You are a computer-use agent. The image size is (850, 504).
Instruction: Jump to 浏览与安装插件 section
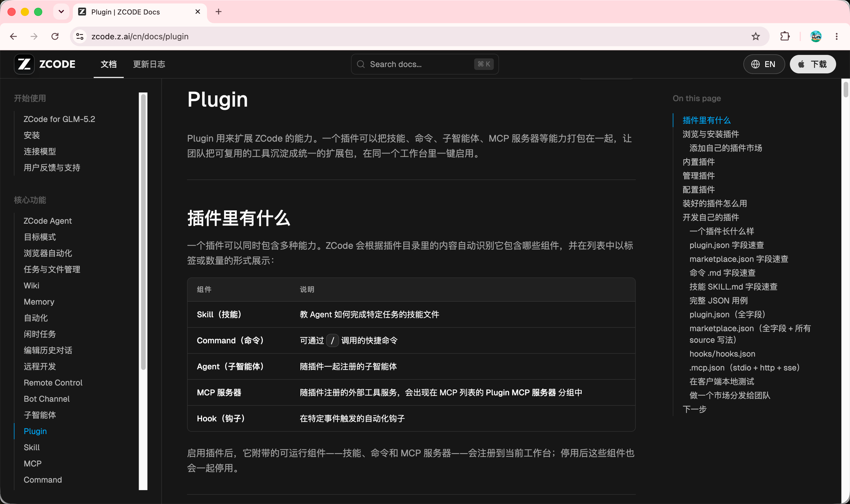(711, 134)
